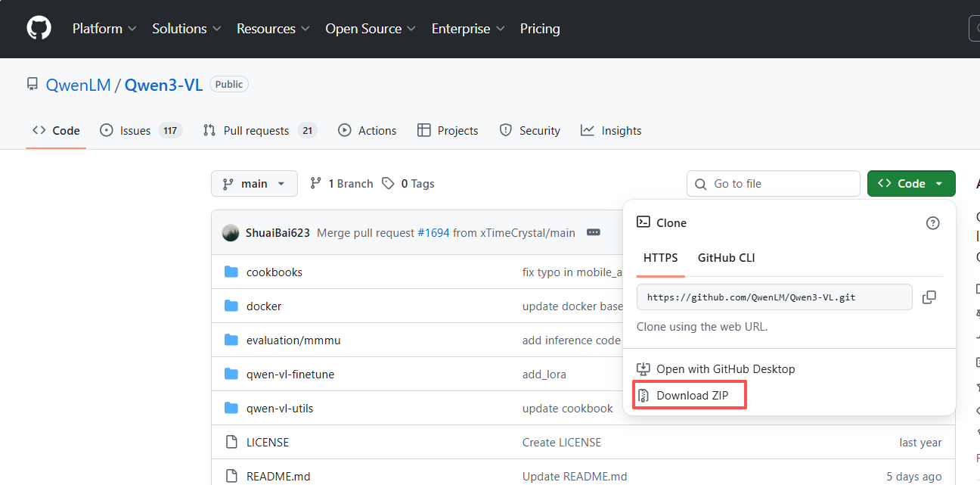Click the search magnifier in Go to file

pyautogui.click(x=701, y=184)
